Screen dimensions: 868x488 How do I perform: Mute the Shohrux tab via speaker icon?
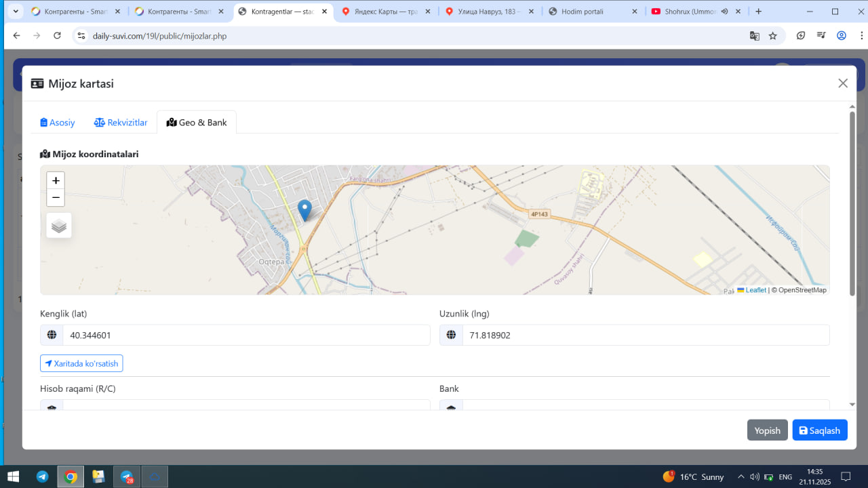724,12
